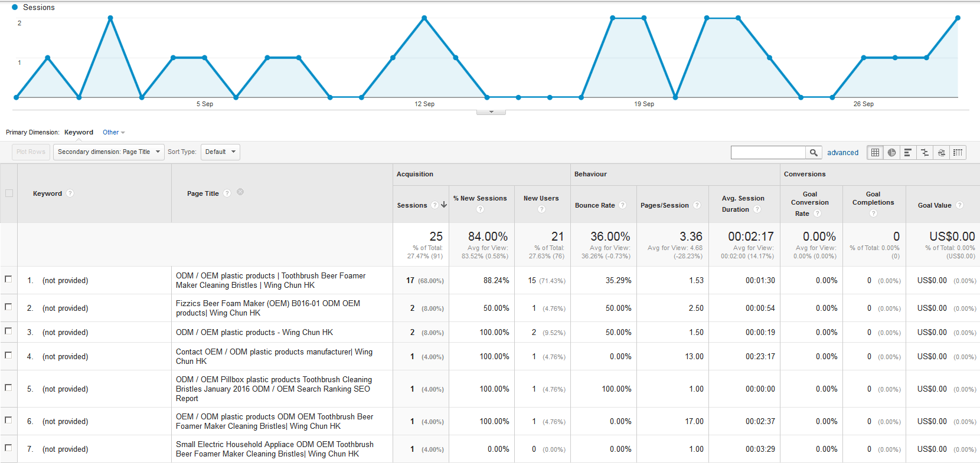This screenshot has width=980, height=463.
Task: Switch to the Data table view icon
Action: click(875, 152)
